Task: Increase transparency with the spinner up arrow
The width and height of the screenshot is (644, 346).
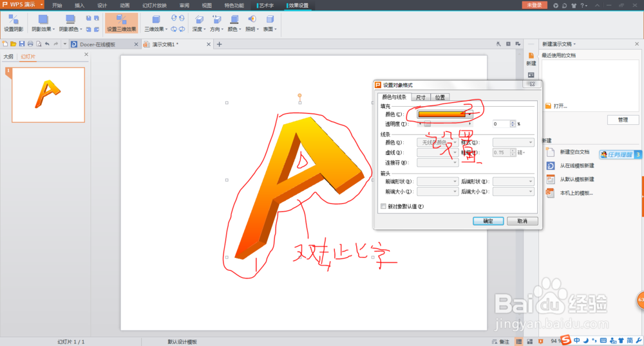Action: (513, 122)
